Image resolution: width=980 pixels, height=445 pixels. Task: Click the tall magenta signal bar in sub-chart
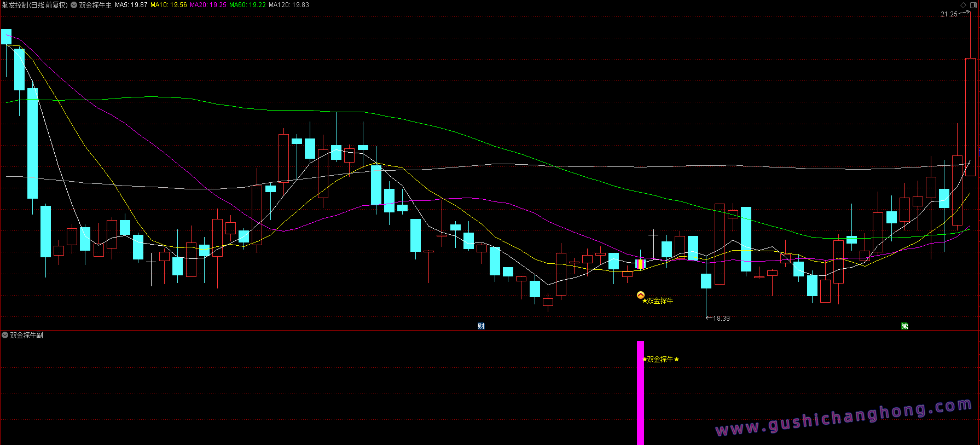click(x=640, y=393)
